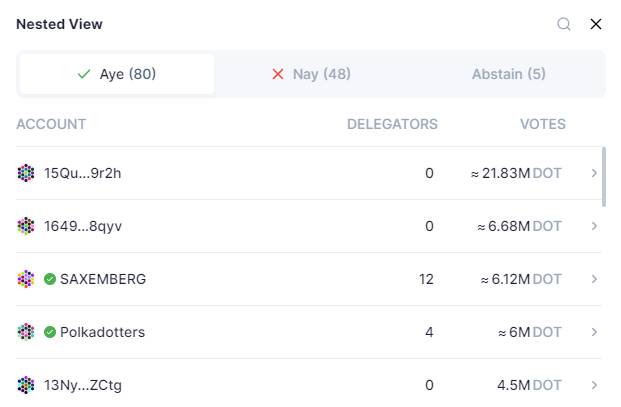Click the 1649...8qyv account identicon
The width and height of the screenshot is (621, 407).
(26, 226)
